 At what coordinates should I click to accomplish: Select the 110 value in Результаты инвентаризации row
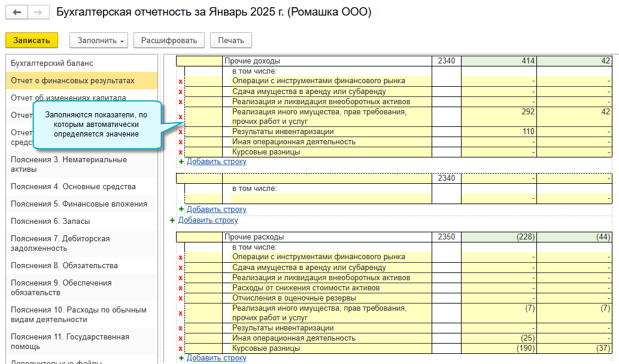(x=499, y=132)
